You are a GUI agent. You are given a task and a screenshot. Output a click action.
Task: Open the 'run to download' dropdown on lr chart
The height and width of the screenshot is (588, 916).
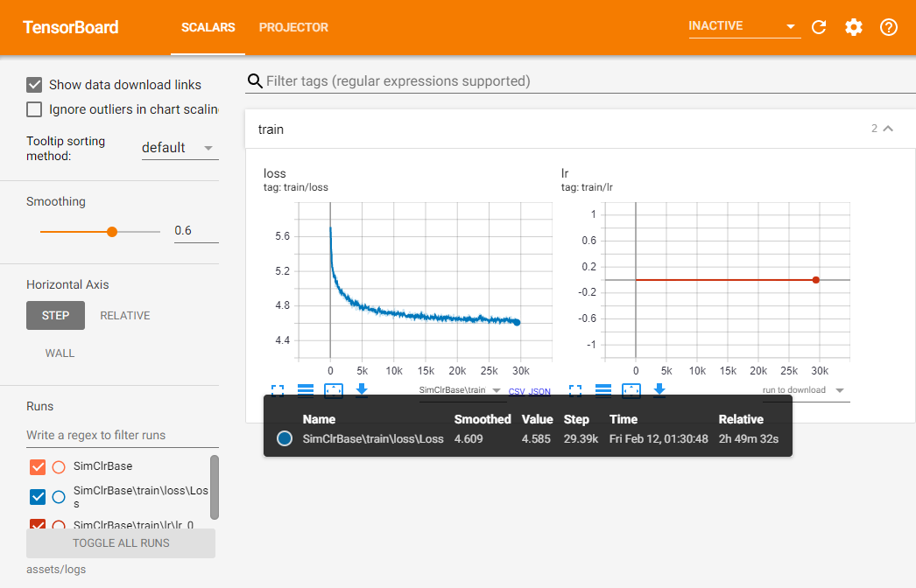pos(807,390)
